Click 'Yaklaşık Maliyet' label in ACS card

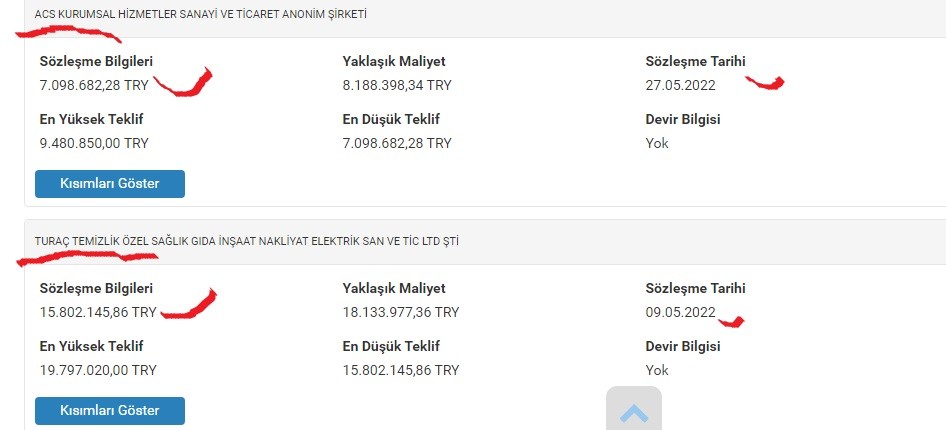pos(394,62)
